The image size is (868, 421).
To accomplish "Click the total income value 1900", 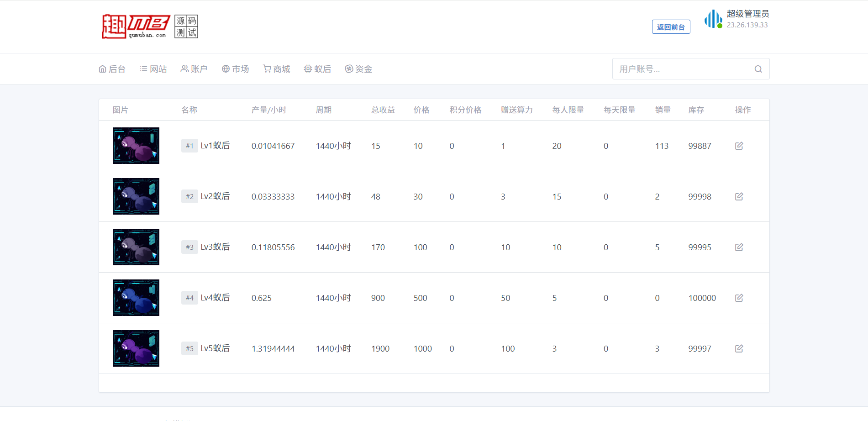I will (x=380, y=349).
